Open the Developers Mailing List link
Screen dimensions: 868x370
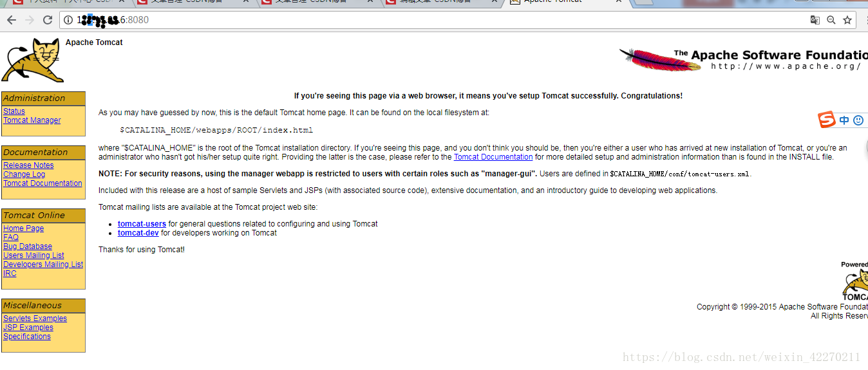click(43, 264)
